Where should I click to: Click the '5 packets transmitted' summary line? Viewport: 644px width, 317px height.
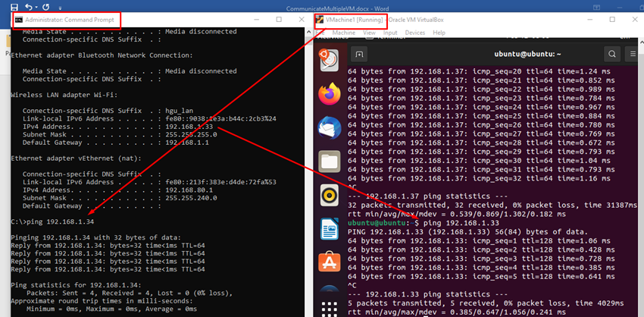(x=486, y=303)
